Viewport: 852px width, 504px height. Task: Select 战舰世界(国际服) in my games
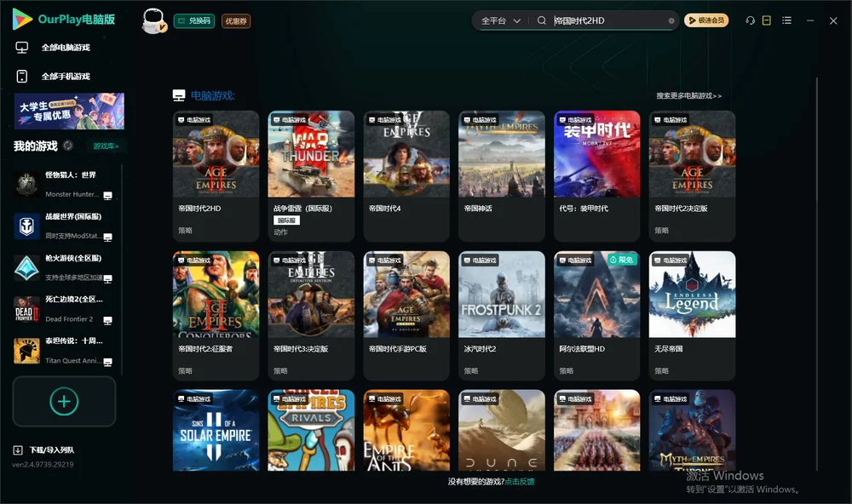64,226
